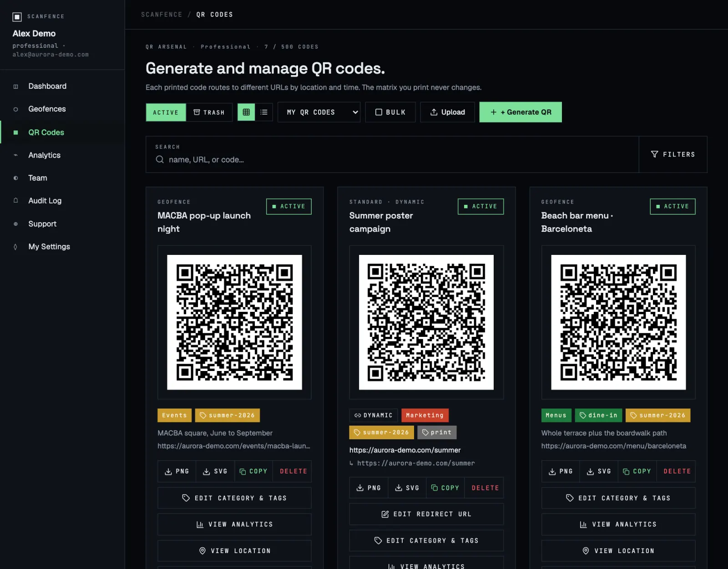This screenshot has width=728, height=569.
Task: Click the dine-in tag on Beach bar menu
Action: 598,415
